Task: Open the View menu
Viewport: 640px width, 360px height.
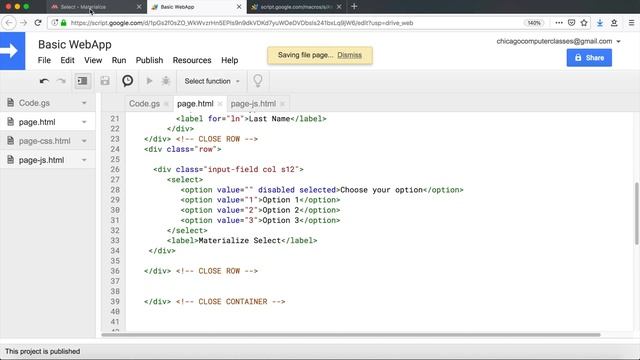Action: tap(93, 60)
